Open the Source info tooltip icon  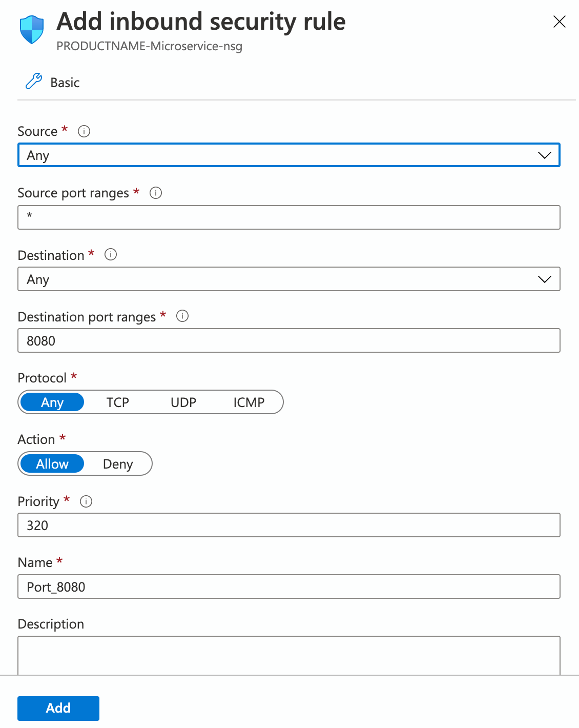pos(84,131)
